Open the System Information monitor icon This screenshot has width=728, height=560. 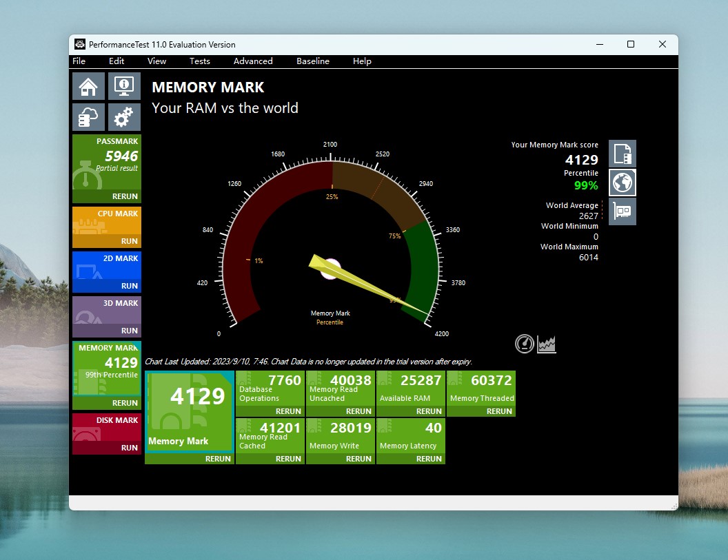pyautogui.click(x=124, y=86)
